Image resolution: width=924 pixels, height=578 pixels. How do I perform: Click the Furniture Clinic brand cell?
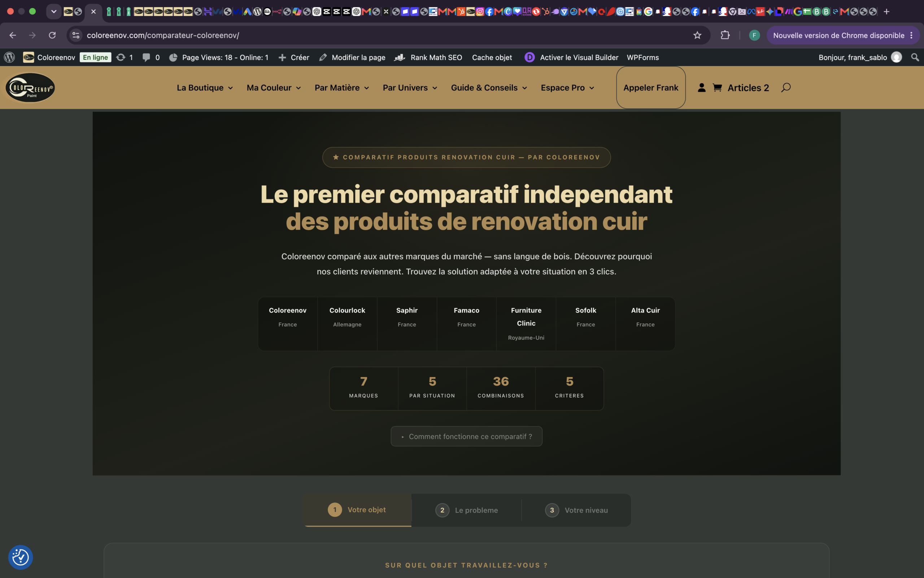526,324
